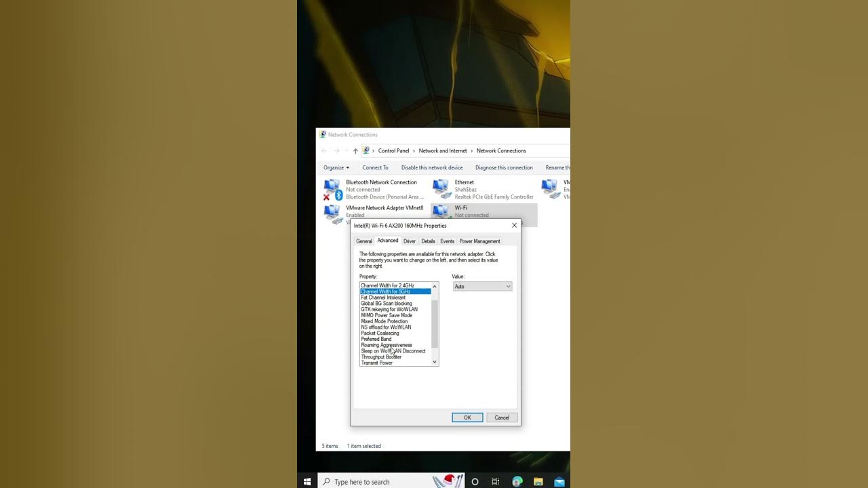Select Global BG Scan blocking property
The width and height of the screenshot is (868, 488).
pyautogui.click(x=395, y=304)
